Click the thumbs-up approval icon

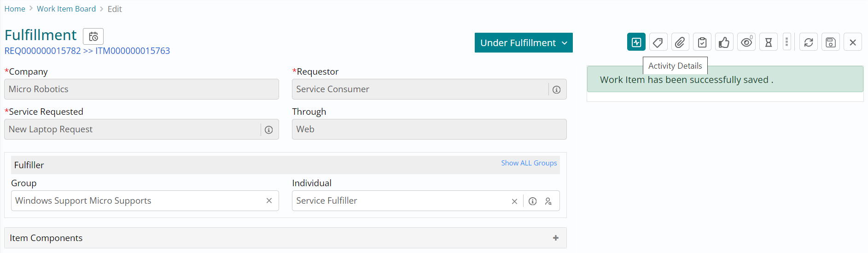tap(724, 42)
